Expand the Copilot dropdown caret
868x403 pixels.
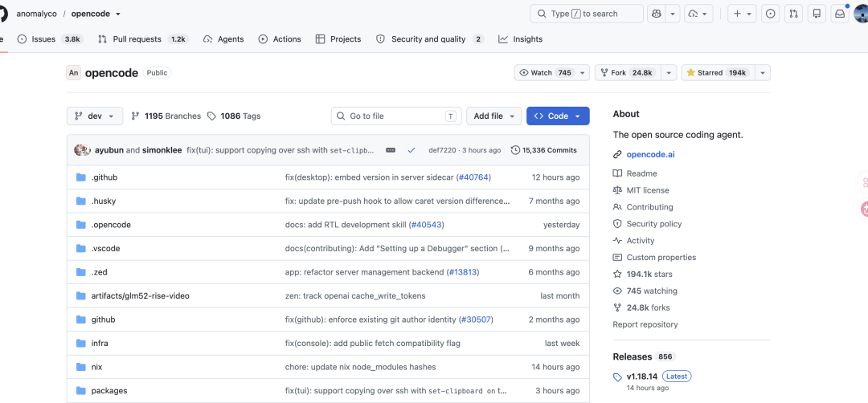point(673,14)
